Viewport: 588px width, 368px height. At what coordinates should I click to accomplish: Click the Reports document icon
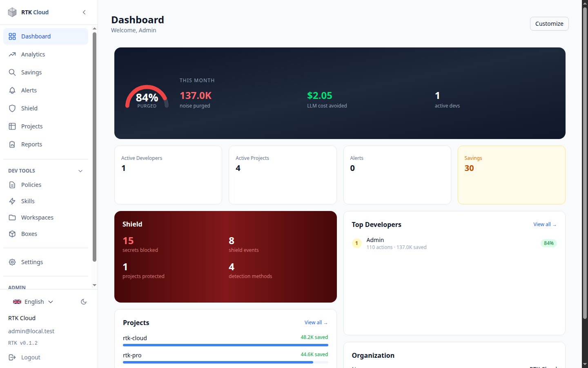[x=12, y=144]
